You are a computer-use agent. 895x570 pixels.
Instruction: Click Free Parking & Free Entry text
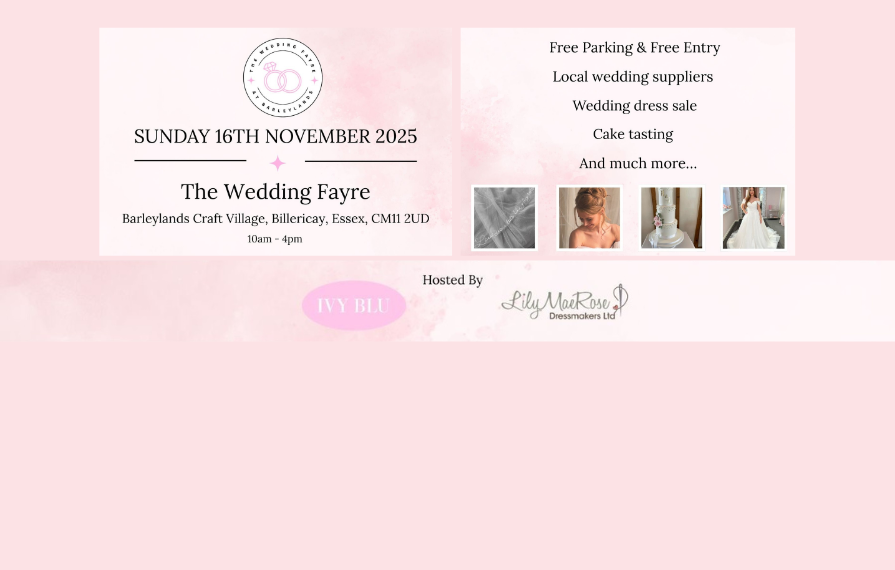click(x=634, y=48)
